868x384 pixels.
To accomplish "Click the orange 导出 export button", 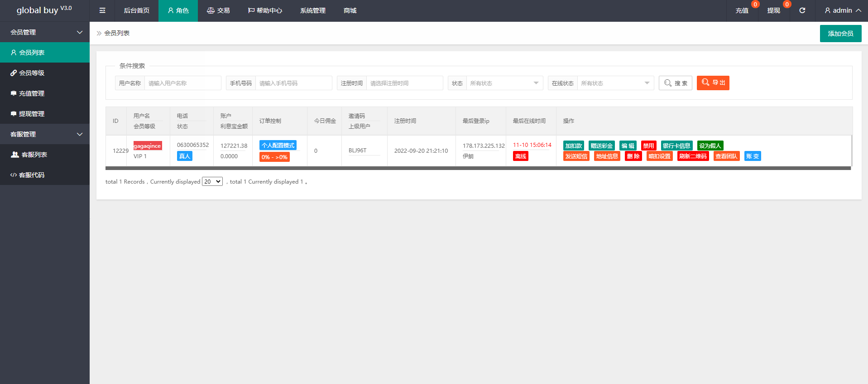I will pos(713,83).
